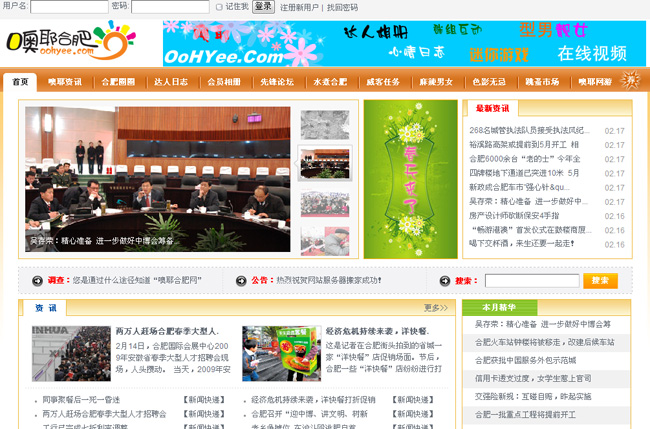
Task: Click the 登录 button
Action: (x=263, y=7)
